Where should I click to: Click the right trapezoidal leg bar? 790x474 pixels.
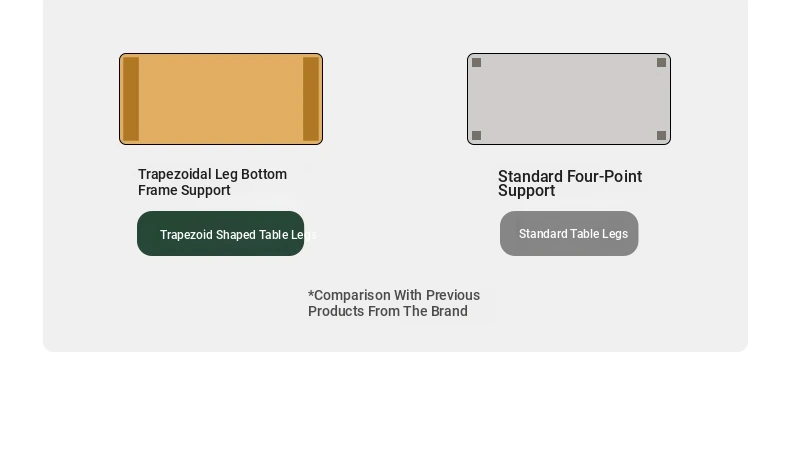(311, 99)
